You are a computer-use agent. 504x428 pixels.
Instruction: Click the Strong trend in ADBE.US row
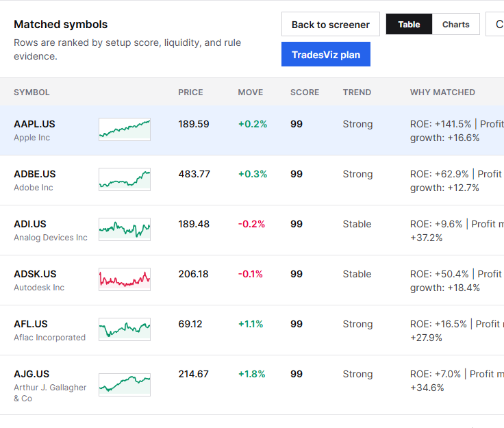[357, 174]
